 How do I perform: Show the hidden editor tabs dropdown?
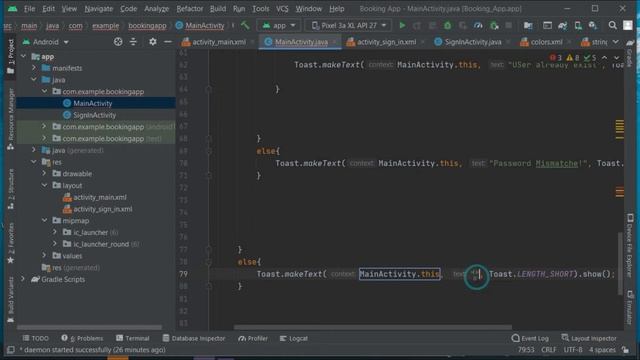click(x=616, y=42)
